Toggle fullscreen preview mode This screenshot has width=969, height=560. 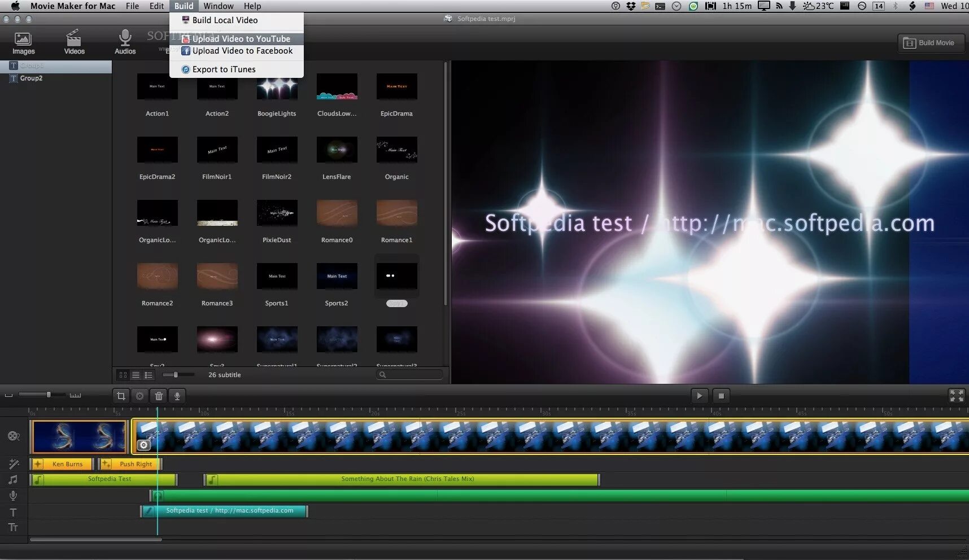[x=957, y=396]
